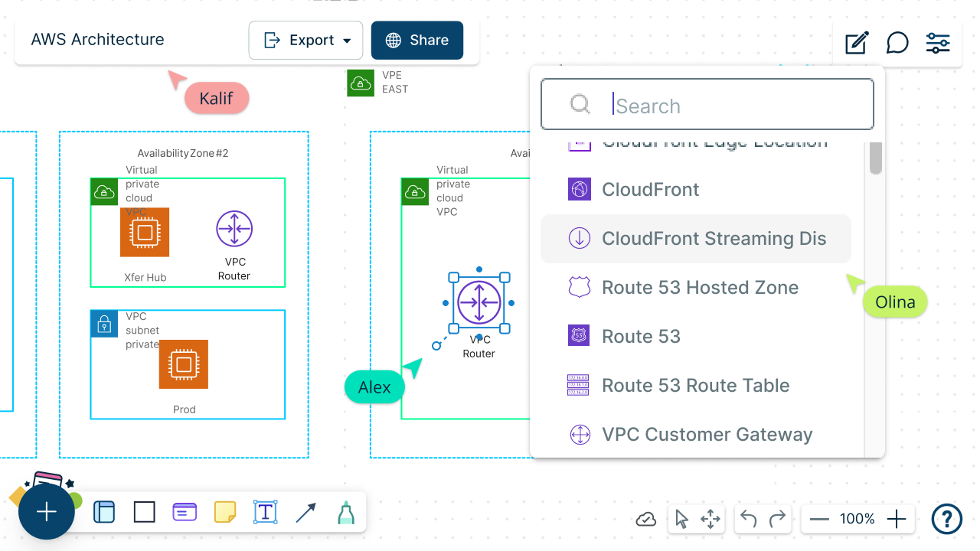Click the VPC Customer Gateway icon

click(x=580, y=435)
